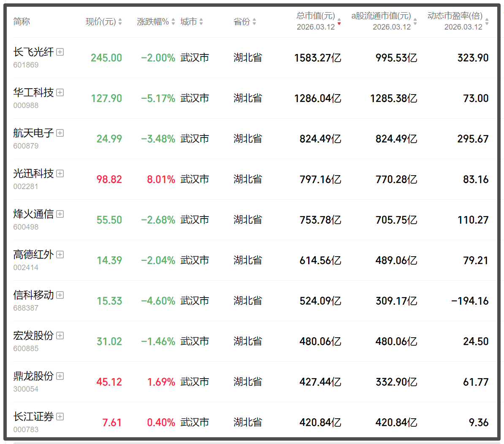Screen dimensions: 504x444
Task: Add 宏发股份 with its plus icon
Action: click(x=60, y=336)
